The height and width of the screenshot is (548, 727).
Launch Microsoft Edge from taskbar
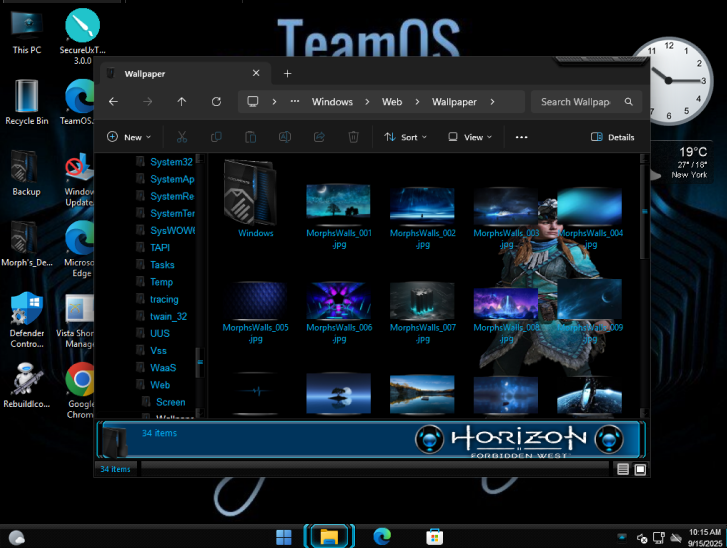coord(382,537)
